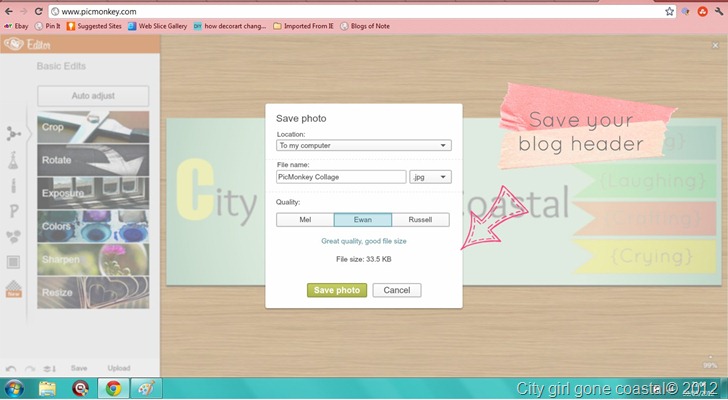Open the 'how decorart chang...' bookmark
Viewport: 728px width, 400px height.
pos(230,26)
